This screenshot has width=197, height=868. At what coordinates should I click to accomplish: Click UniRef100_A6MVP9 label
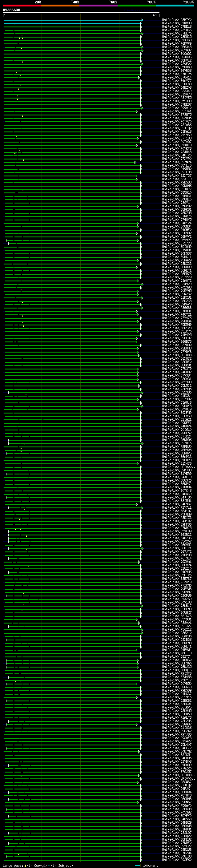[177, 44]
